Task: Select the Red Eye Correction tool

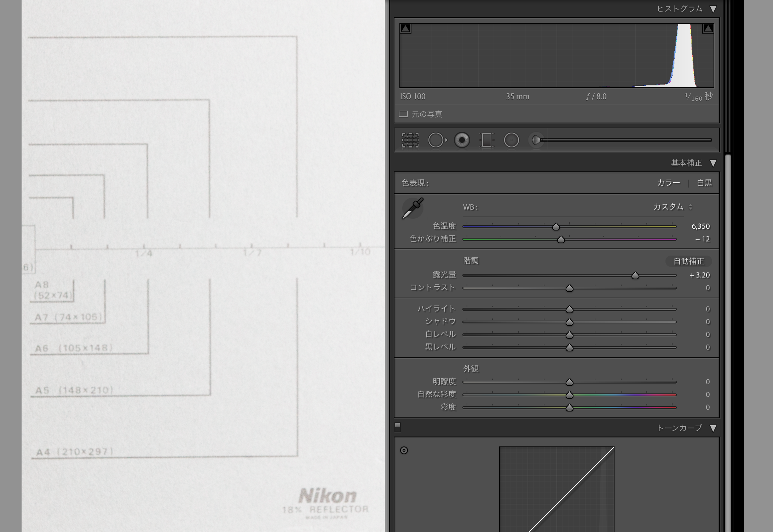Action: [462, 140]
